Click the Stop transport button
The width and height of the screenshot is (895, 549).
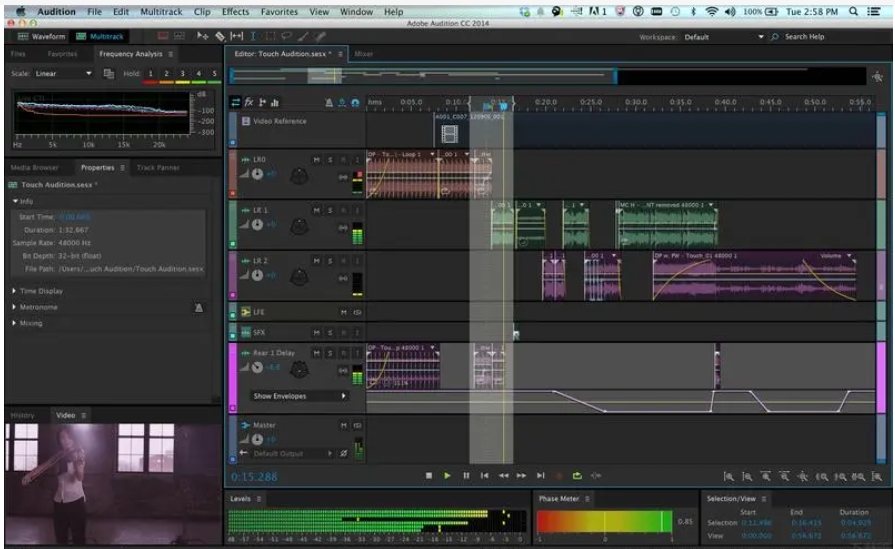coord(429,475)
